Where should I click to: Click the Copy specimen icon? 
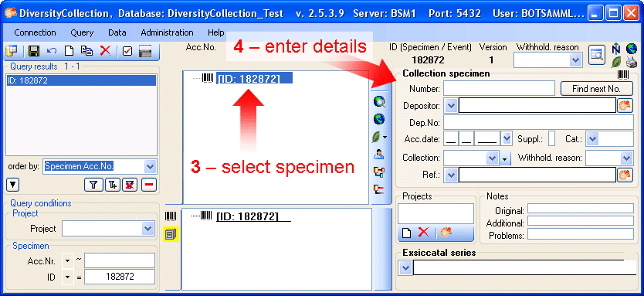[86, 51]
